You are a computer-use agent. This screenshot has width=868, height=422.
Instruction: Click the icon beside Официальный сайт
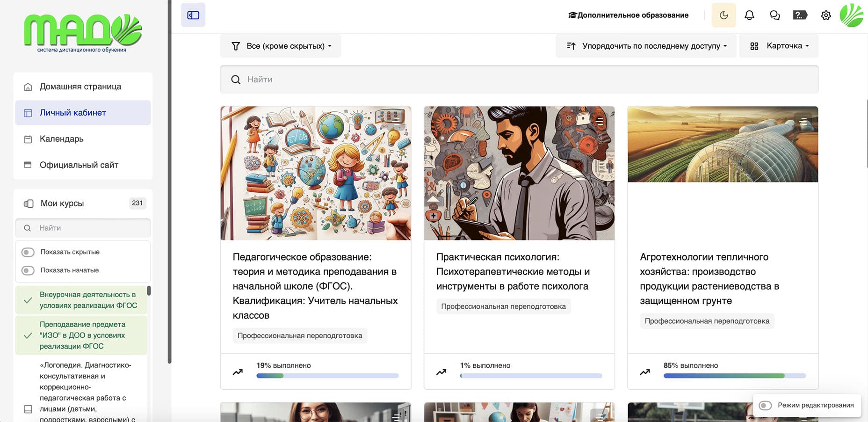click(x=28, y=165)
